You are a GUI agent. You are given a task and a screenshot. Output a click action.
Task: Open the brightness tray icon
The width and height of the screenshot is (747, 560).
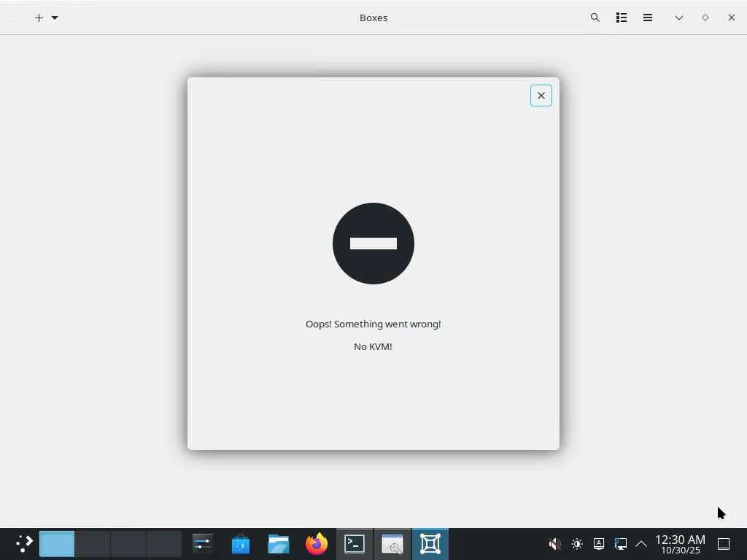click(x=576, y=544)
